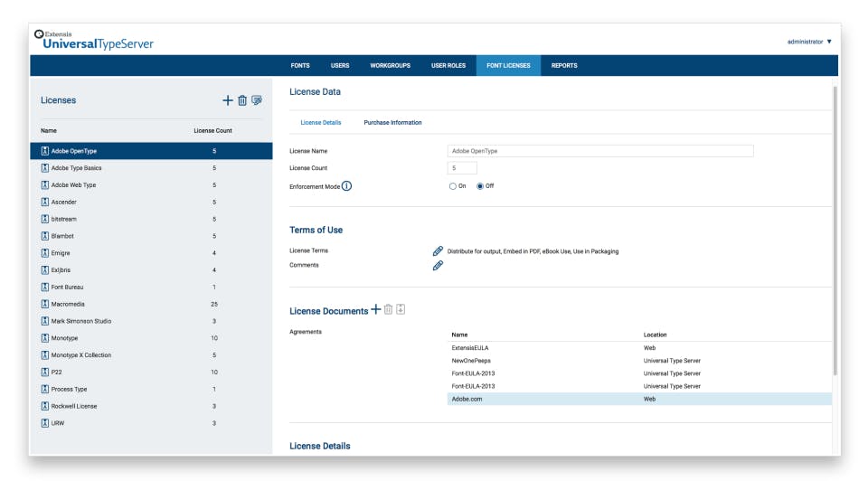This screenshot has width=868, height=481.
Task: Open the Workgroups tab
Action: pos(391,65)
